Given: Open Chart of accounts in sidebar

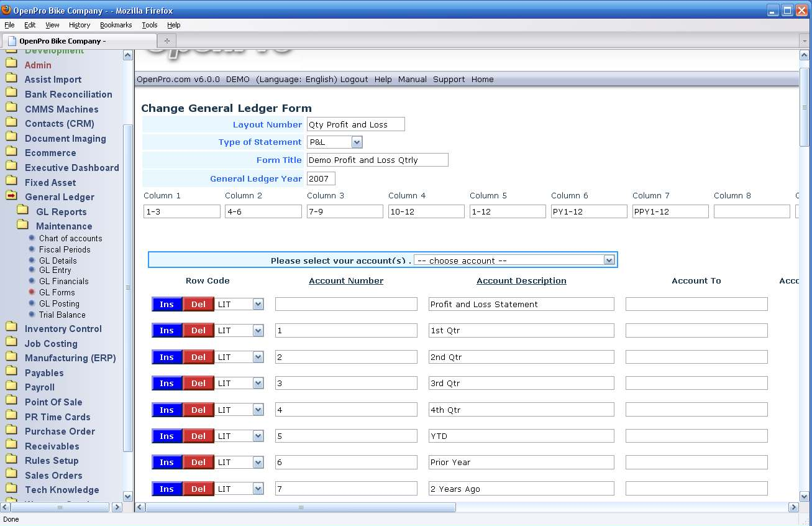Looking at the screenshot, I should (70, 238).
